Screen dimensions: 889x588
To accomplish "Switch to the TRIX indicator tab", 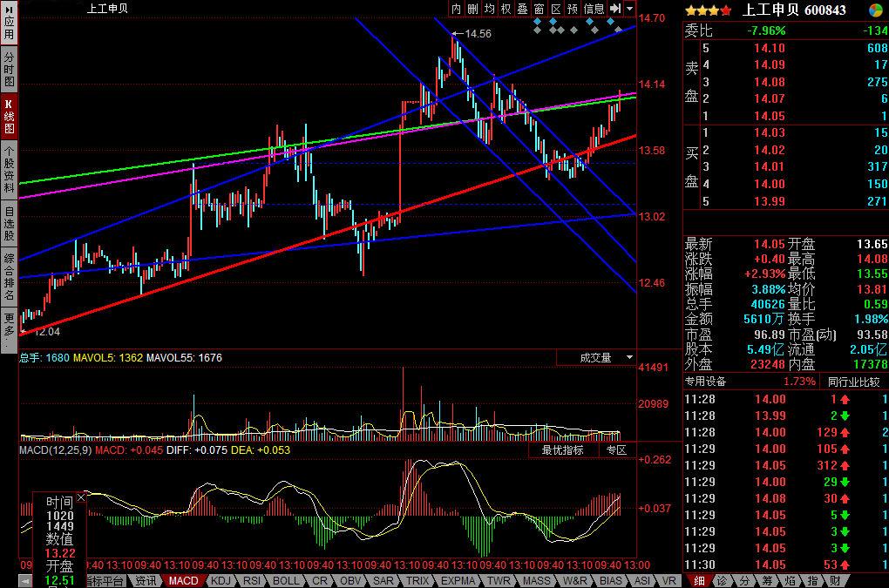I will click(x=417, y=581).
